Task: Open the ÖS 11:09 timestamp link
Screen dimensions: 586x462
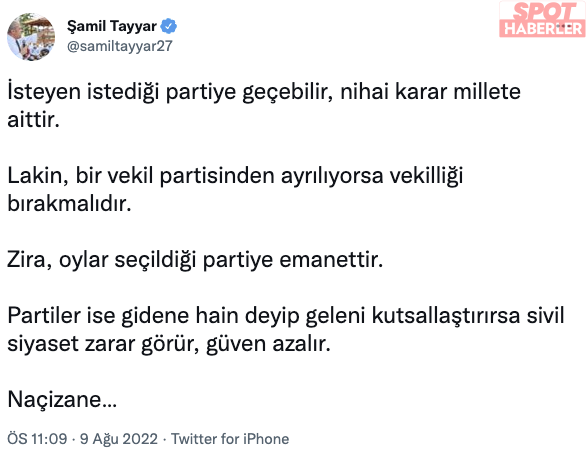Action: (37, 438)
